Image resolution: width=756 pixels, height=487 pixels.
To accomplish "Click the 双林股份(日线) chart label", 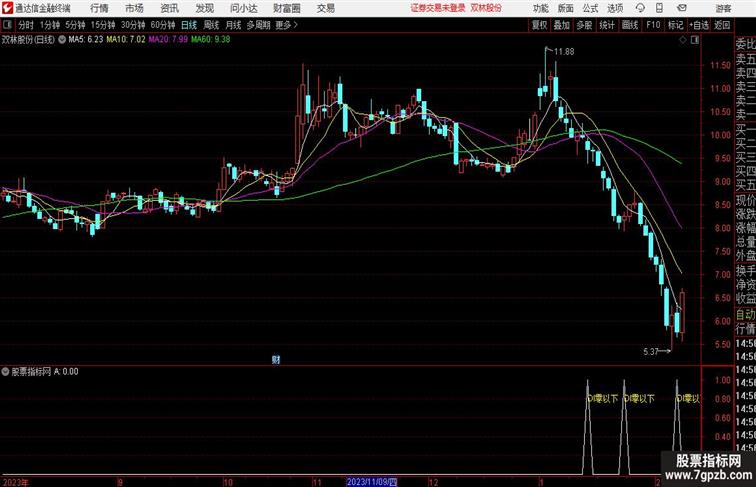I will (x=28, y=40).
